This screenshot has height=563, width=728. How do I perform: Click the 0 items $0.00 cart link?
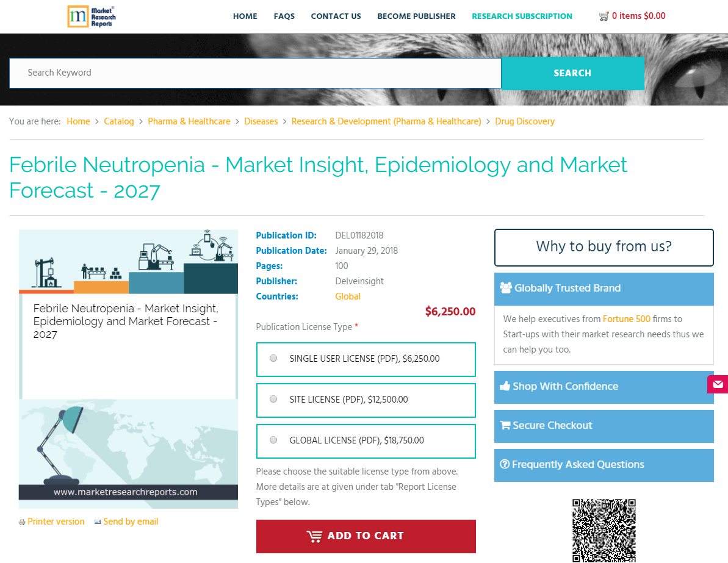[638, 16]
